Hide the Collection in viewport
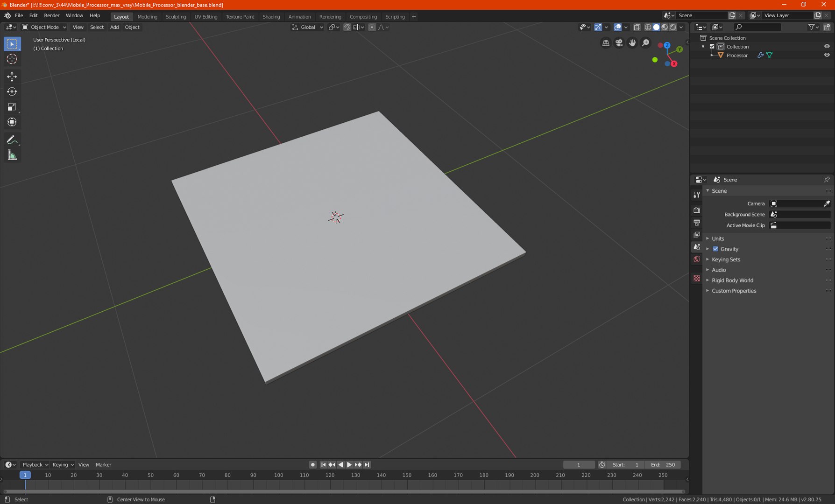Image resolution: width=835 pixels, height=504 pixels. click(x=827, y=46)
